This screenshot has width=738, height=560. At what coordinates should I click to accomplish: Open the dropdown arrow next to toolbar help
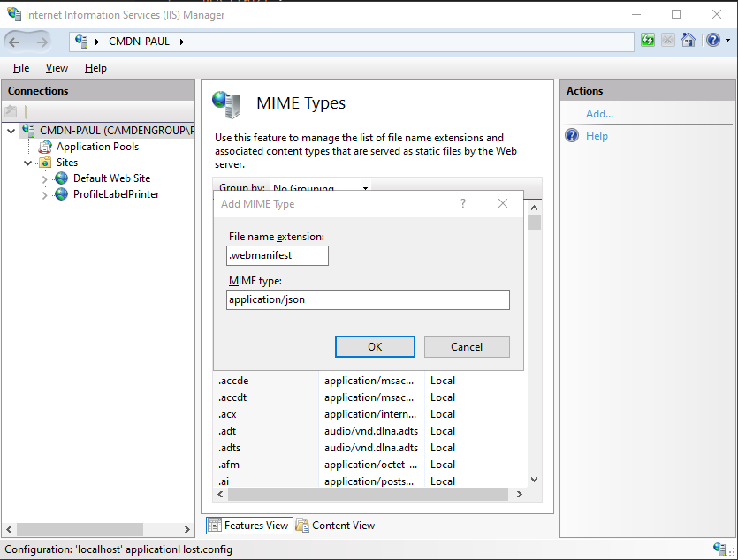point(728,41)
